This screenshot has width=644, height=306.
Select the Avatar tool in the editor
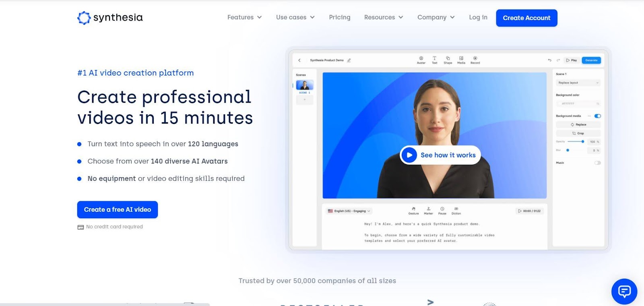pyautogui.click(x=421, y=60)
